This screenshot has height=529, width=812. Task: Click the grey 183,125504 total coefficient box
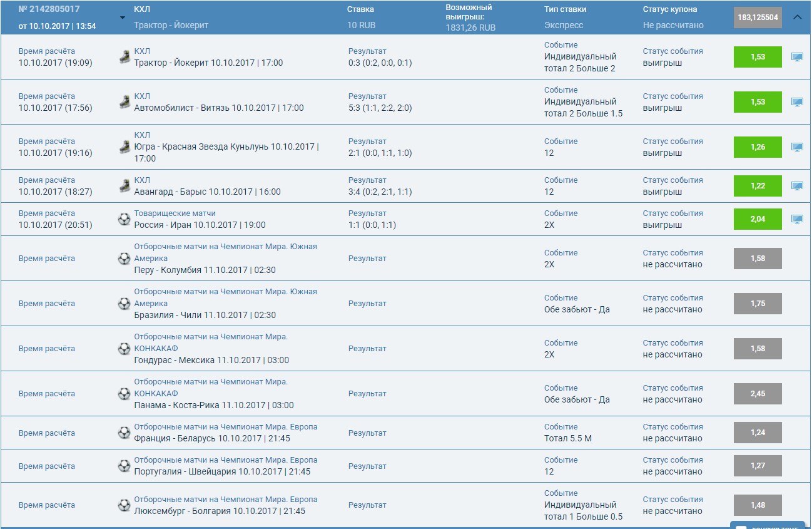click(756, 18)
